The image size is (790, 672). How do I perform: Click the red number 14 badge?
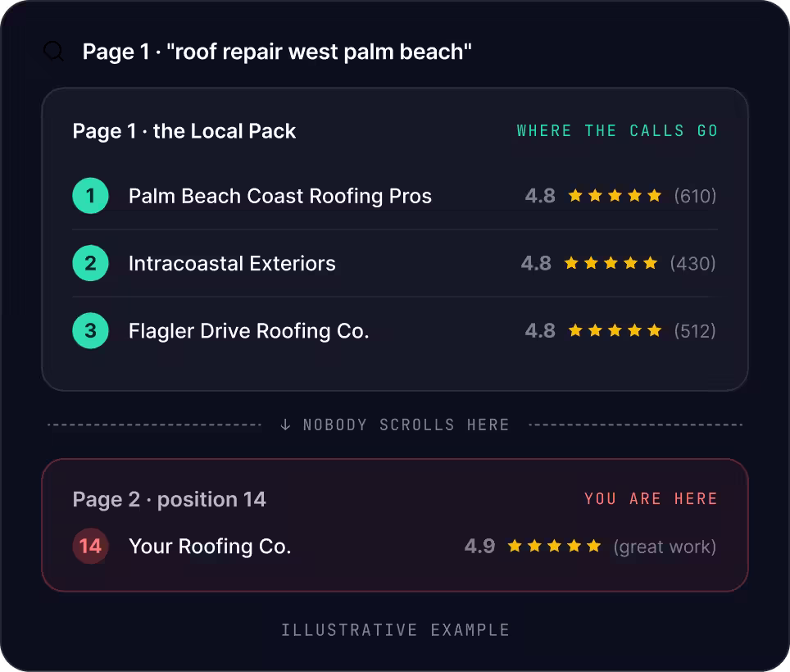pyautogui.click(x=91, y=546)
